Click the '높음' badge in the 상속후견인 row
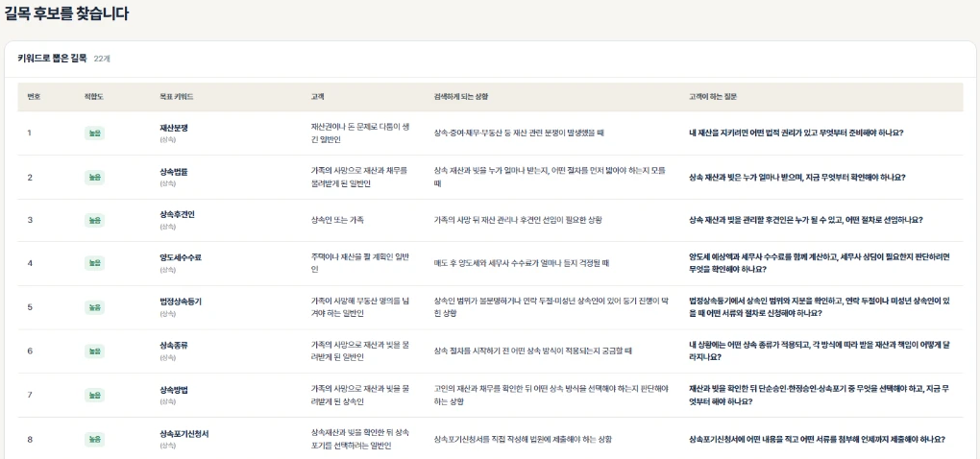This screenshot has width=980, height=459. [94, 220]
